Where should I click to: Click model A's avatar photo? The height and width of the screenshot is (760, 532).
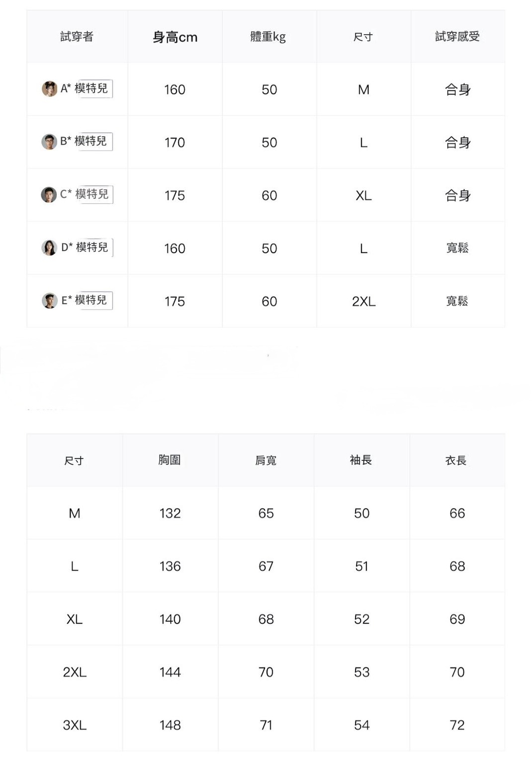click(49, 89)
